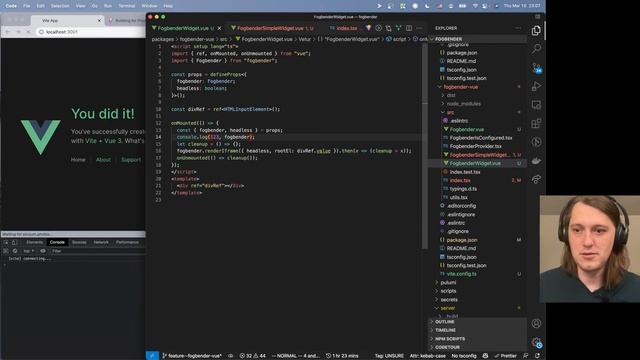Open the Help menu in the macOS menu bar
The height and width of the screenshot is (360, 640).
(168, 6)
